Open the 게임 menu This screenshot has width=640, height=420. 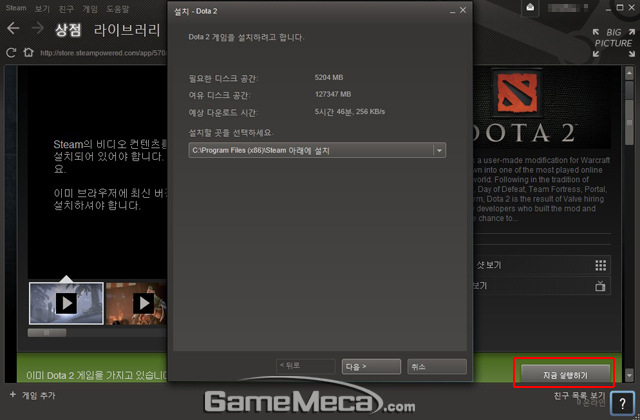point(90,9)
